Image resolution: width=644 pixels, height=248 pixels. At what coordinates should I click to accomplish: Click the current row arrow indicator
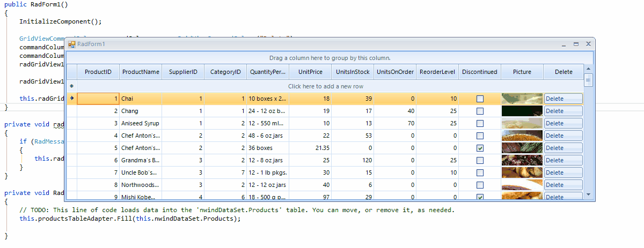click(x=71, y=99)
